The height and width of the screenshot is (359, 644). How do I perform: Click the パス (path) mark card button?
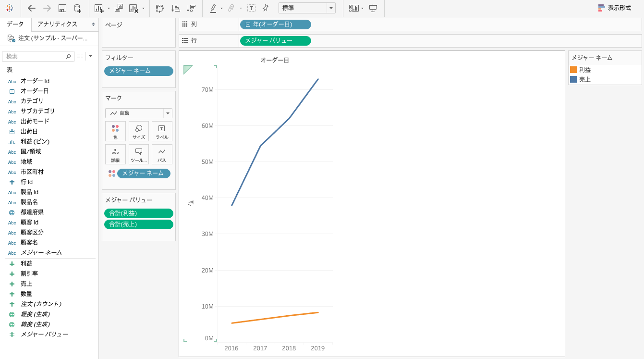click(x=162, y=154)
